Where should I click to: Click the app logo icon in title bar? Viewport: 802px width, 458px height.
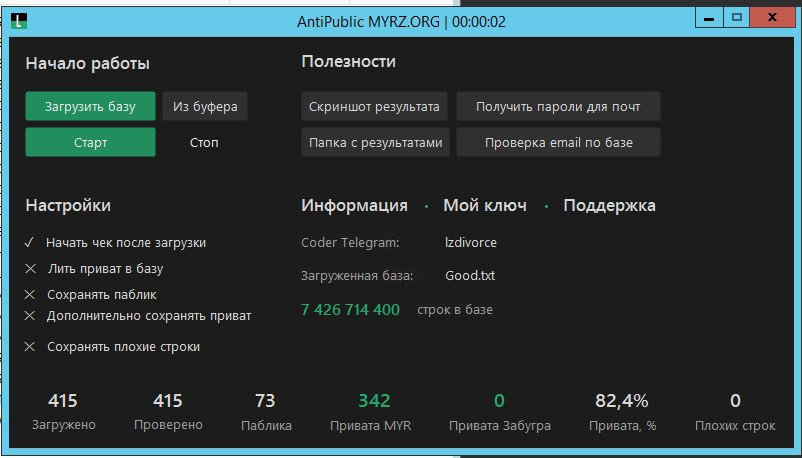point(19,21)
